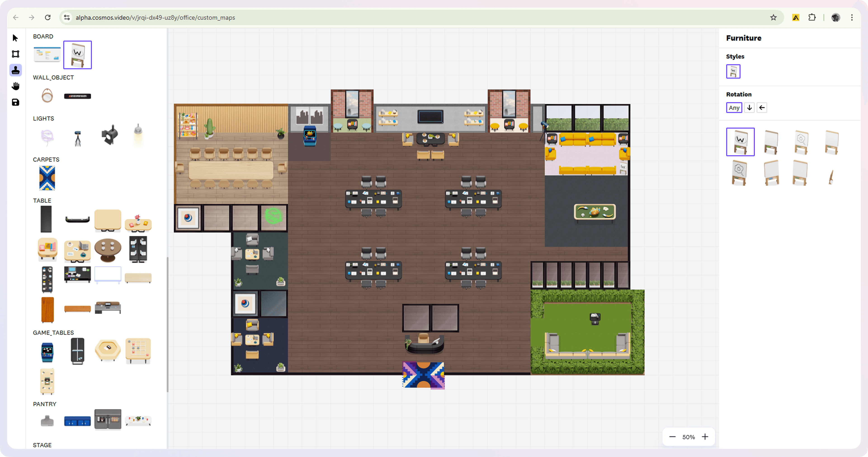Pick the dashboard screen board item
868x457 pixels.
[47, 55]
